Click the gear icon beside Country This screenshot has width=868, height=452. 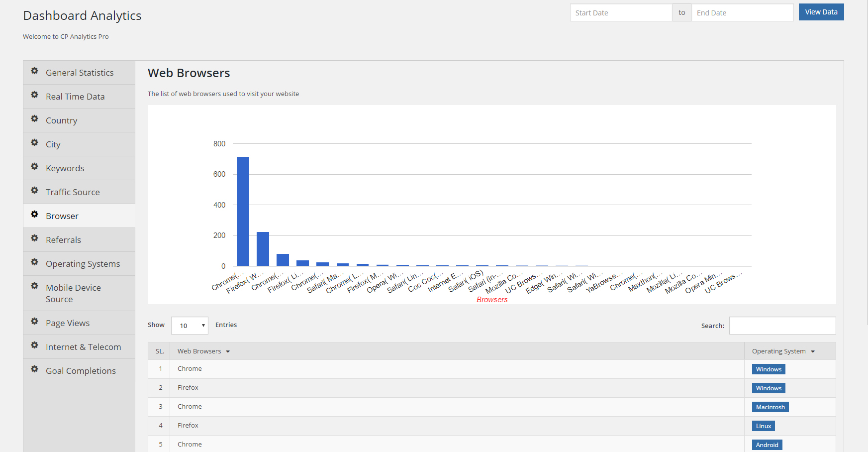(x=34, y=119)
